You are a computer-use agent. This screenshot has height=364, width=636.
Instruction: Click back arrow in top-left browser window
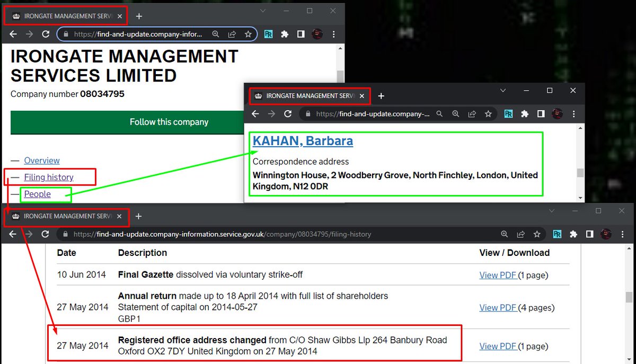(13, 34)
